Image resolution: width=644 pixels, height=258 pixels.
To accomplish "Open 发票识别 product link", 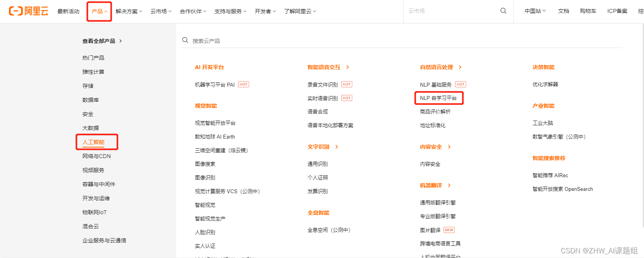I will point(318,191).
